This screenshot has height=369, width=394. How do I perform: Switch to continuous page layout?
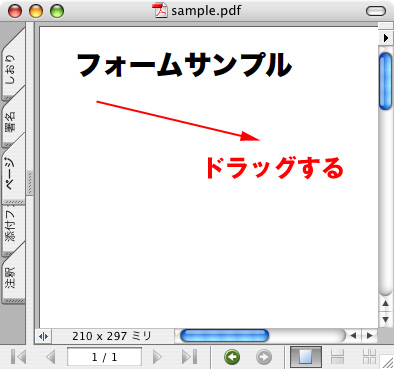tap(337, 357)
